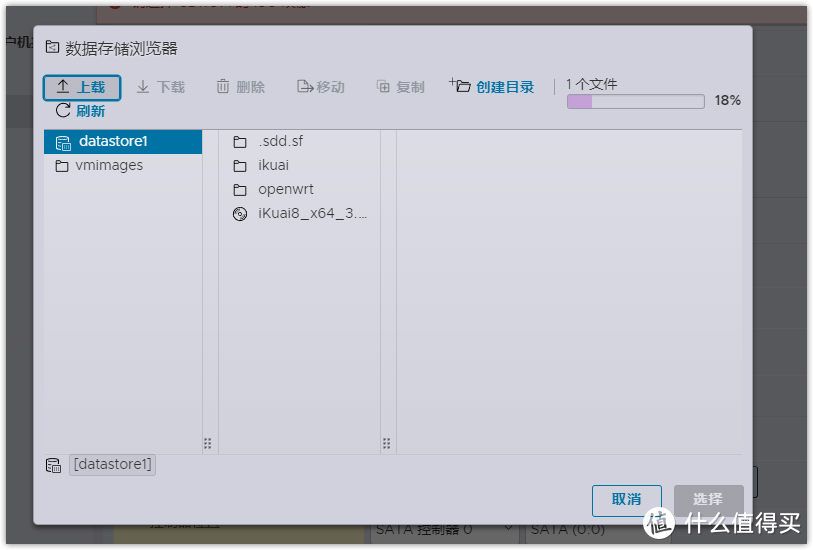Image resolution: width=813 pixels, height=550 pixels.
Task: Click the folder icon beside vmimages
Action: pyautogui.click(x=62, y=166)
